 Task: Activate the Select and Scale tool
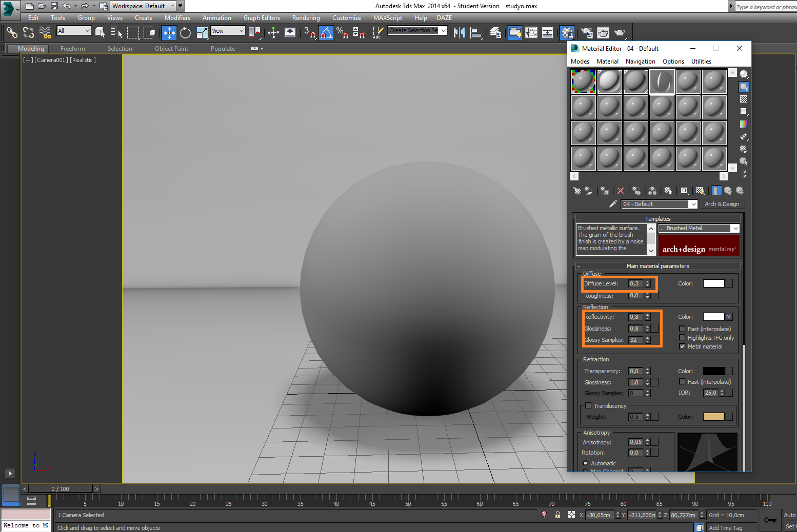[203, 33]
